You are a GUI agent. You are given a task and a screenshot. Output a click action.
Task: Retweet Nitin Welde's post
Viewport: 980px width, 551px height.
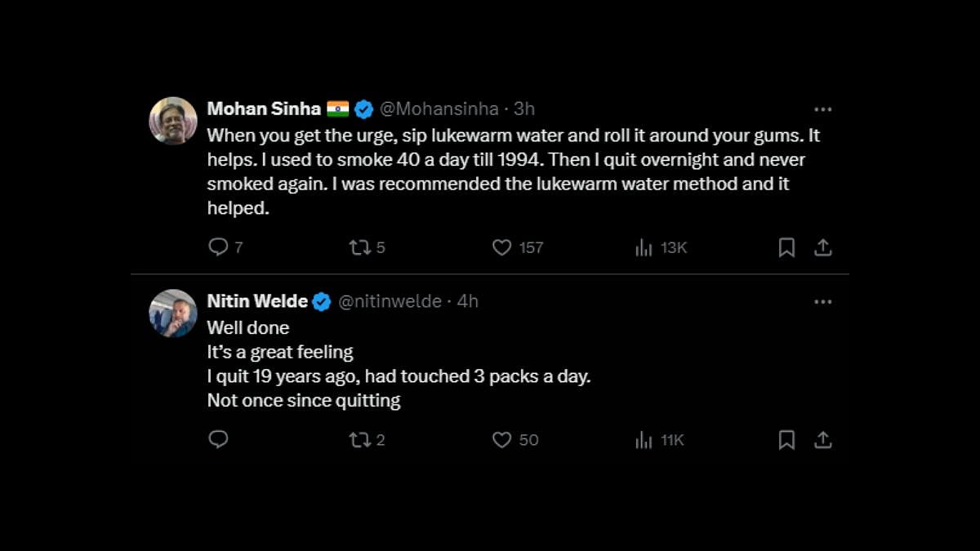360,440
